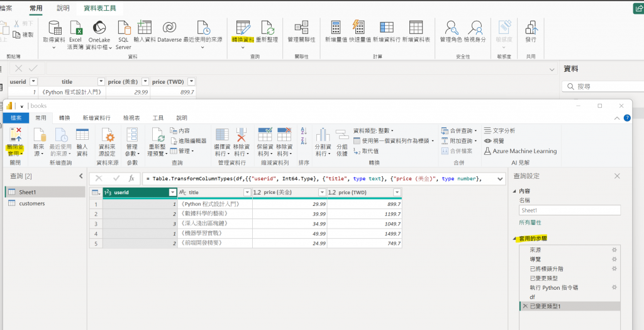
Task: Switch to 資料表工具 tab in main window
Action: pos(100,8)
